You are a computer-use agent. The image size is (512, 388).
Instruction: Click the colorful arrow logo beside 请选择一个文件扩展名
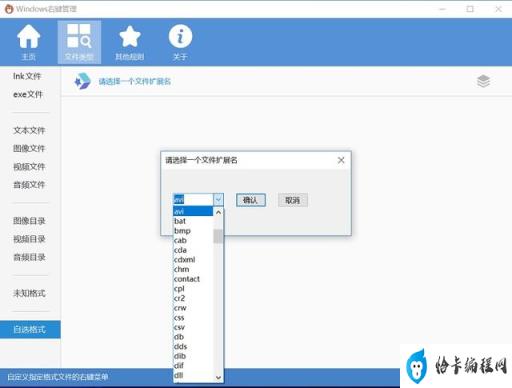pos(82,81)
